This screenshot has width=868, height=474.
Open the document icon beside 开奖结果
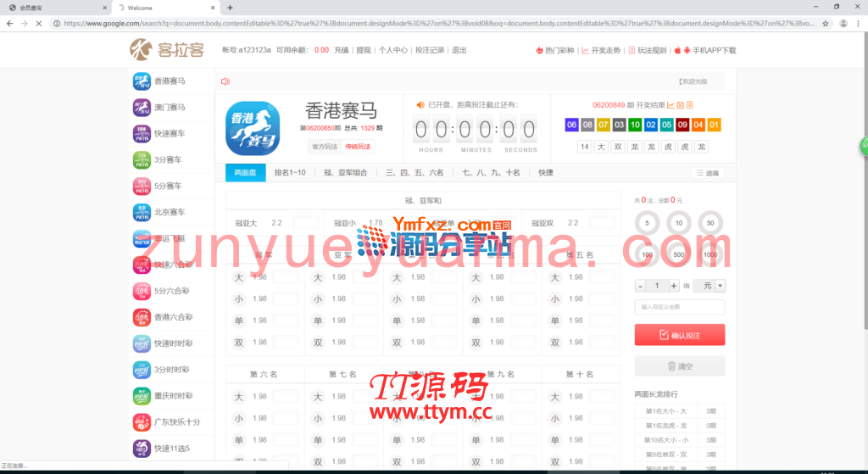click(x=690, y=105)
